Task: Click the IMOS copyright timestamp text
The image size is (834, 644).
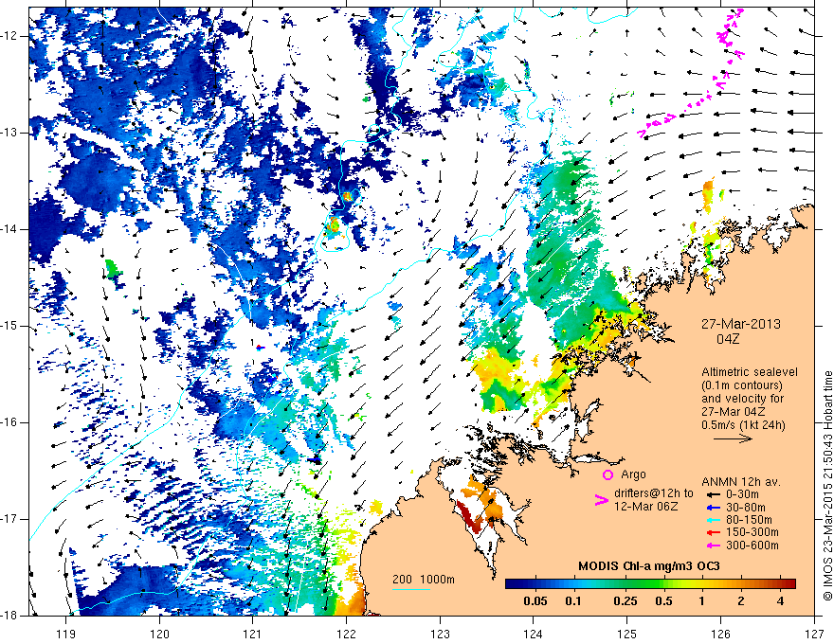Action: click(827, 485)
